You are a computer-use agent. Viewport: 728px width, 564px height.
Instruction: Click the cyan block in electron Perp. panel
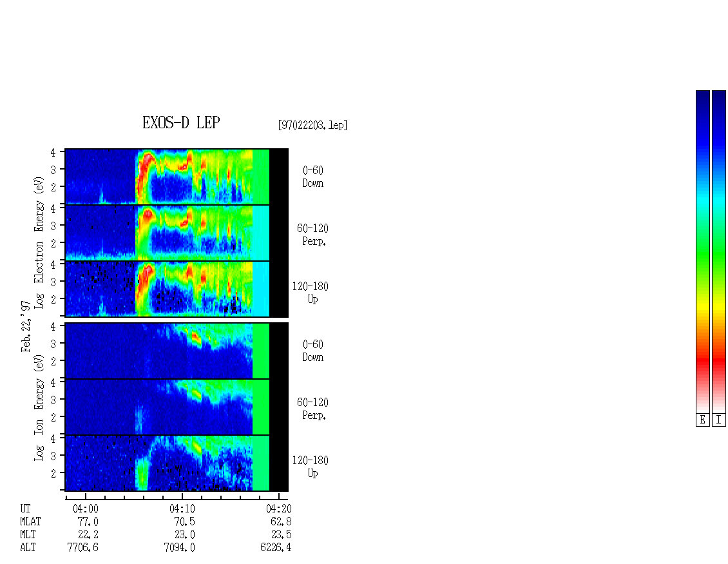[261, 233]
